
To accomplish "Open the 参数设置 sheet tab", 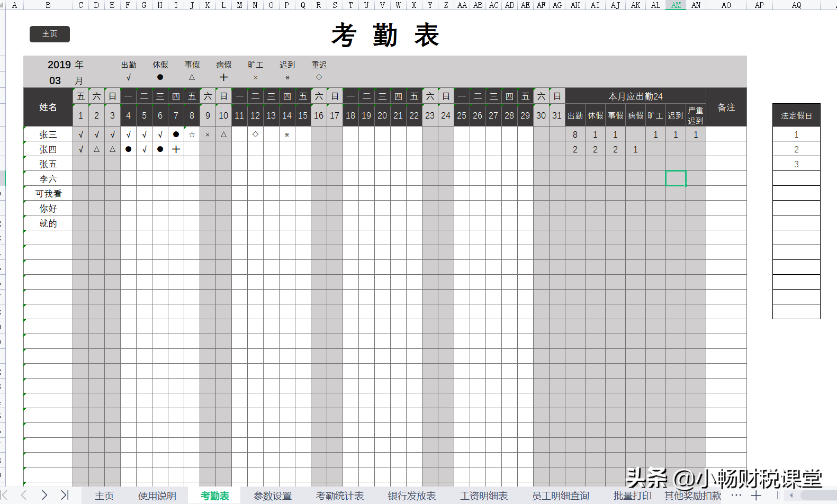I will [273, 496].
